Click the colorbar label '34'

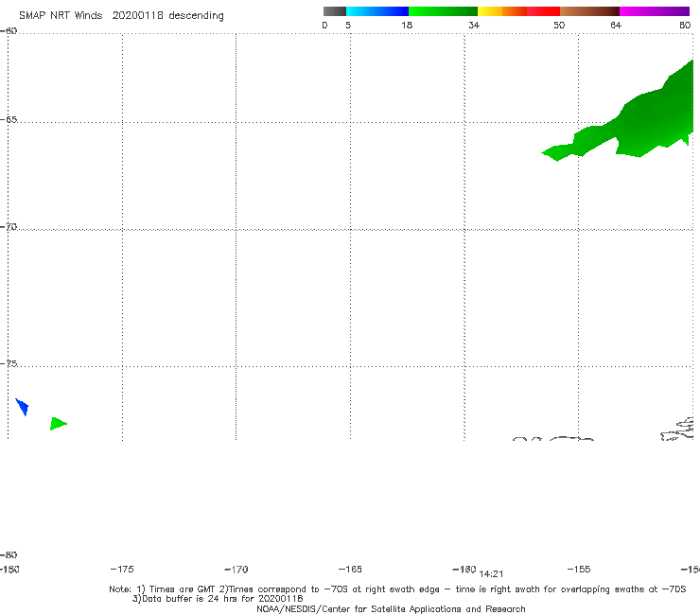[474, 26]
